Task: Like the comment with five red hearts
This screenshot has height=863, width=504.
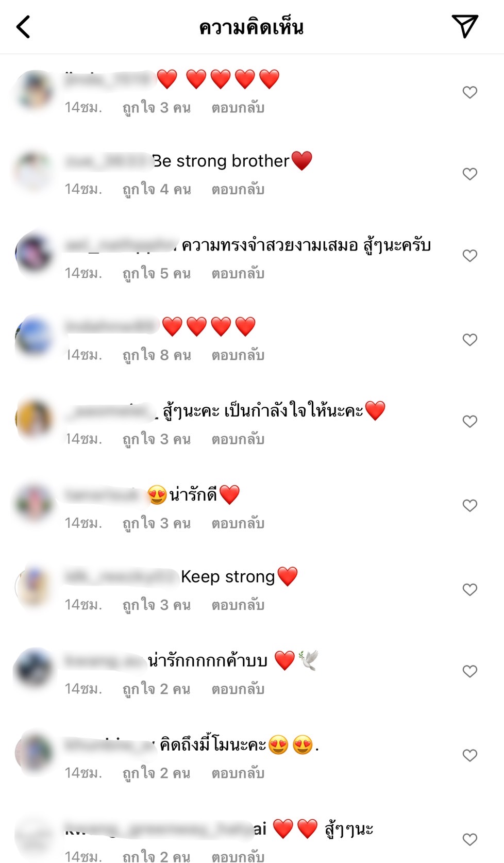Action: (469, 92)
